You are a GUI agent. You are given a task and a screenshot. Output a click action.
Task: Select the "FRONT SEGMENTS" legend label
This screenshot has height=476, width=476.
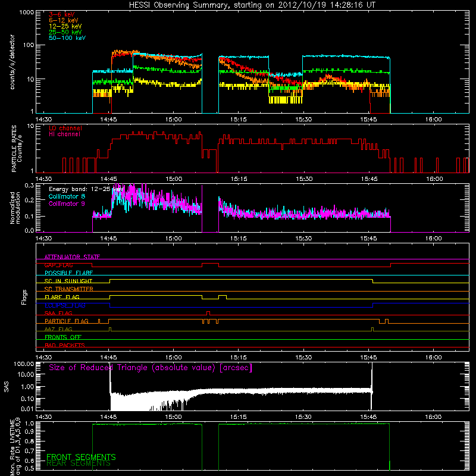point(81,457)
